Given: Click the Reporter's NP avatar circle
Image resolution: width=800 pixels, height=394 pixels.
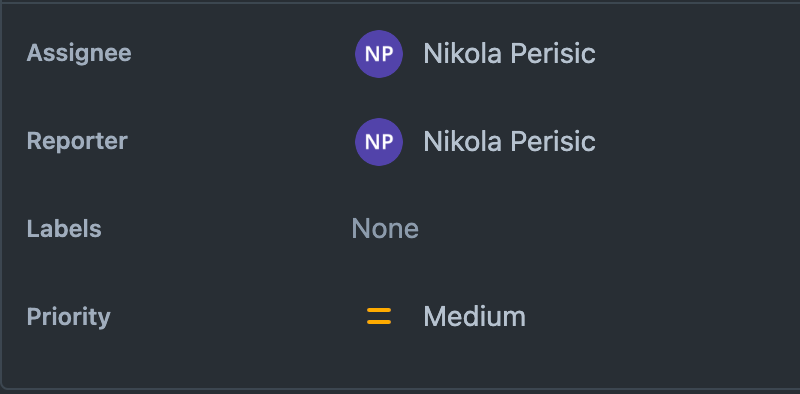Looking at the screenshot, I should pos(379,141).
